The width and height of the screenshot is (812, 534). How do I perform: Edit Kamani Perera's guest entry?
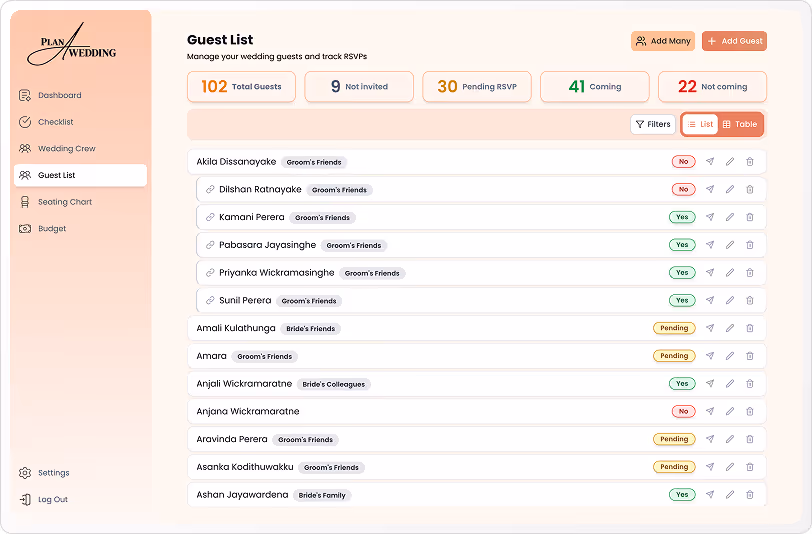click(730, 217)
